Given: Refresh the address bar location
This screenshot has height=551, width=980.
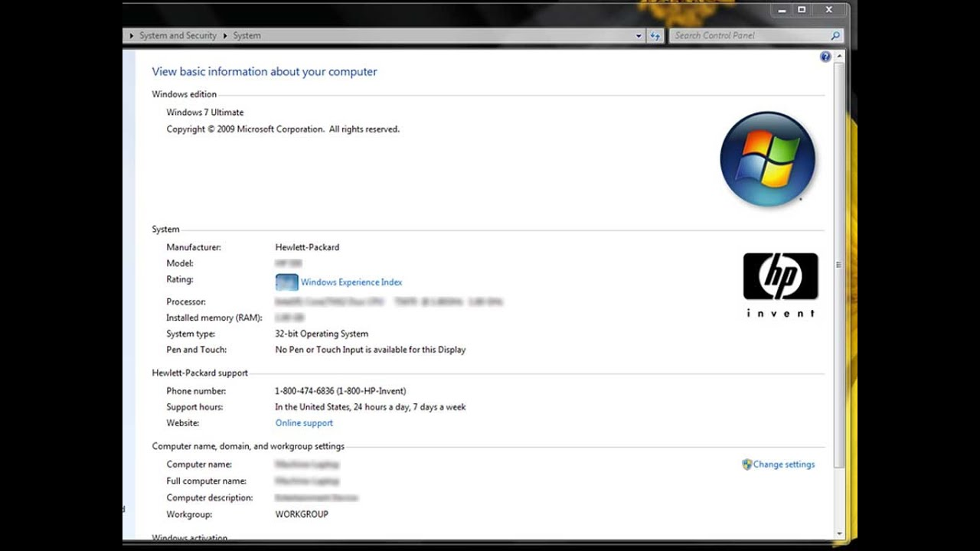Looking at the screenshot, I should pyautogui.click(x=655, y=36).
